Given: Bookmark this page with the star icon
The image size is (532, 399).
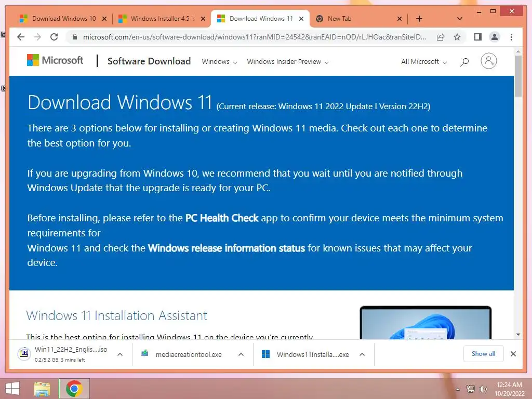Looking at the screenshot, I should click(x=457, y=37).
